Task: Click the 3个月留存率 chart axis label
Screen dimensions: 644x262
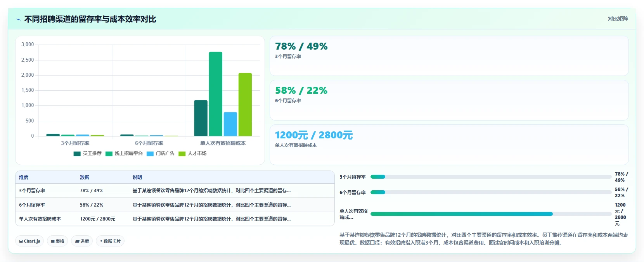Action: tap(75, 143)
